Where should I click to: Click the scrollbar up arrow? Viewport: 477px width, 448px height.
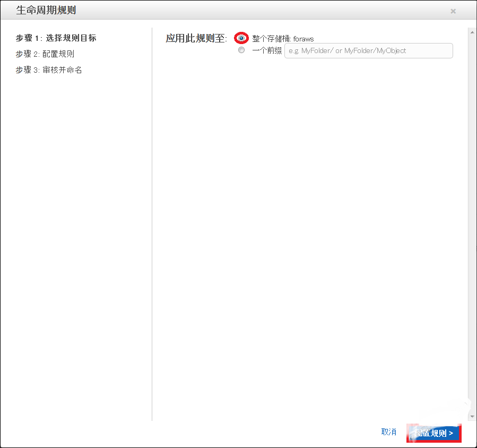[472, 32]
